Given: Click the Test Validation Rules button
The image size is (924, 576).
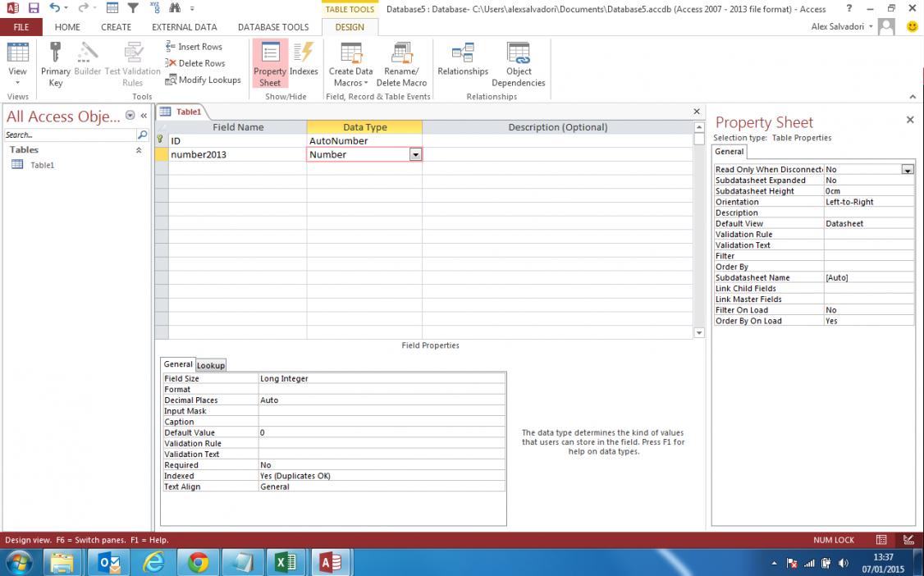Looking at the screenshot, I should pyautogui.click(x=133, y=64).
